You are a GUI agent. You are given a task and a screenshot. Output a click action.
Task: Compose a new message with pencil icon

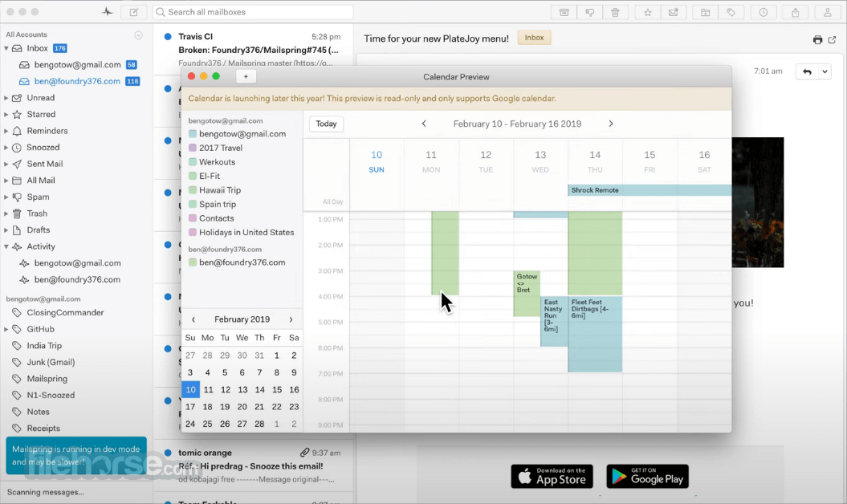pos(134,12)
